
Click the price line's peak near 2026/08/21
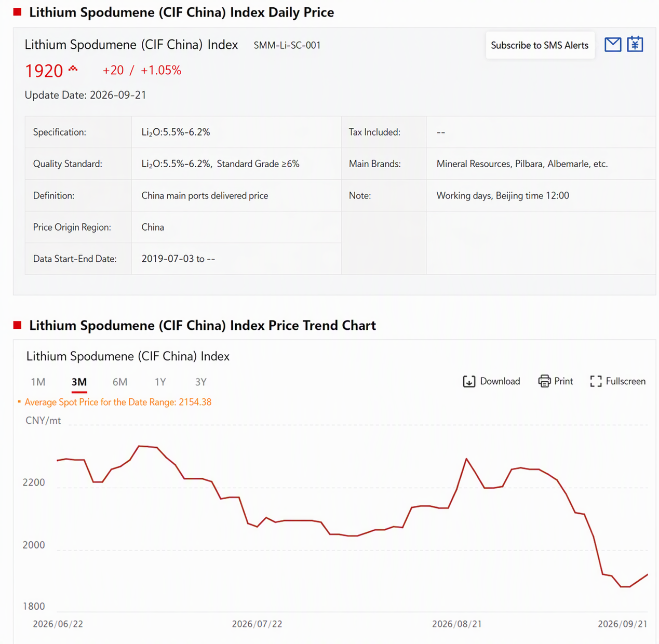click(466, 459)
